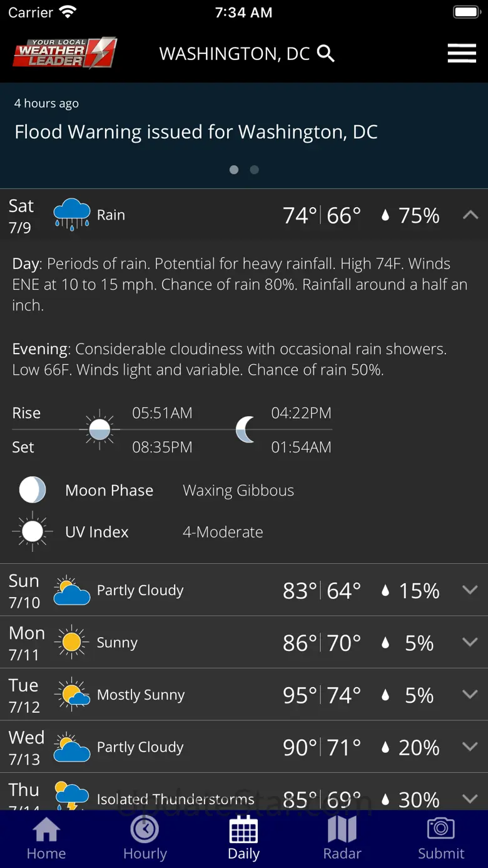
Task: Tap the Weather Leader logo
Action: coord(64,53)
